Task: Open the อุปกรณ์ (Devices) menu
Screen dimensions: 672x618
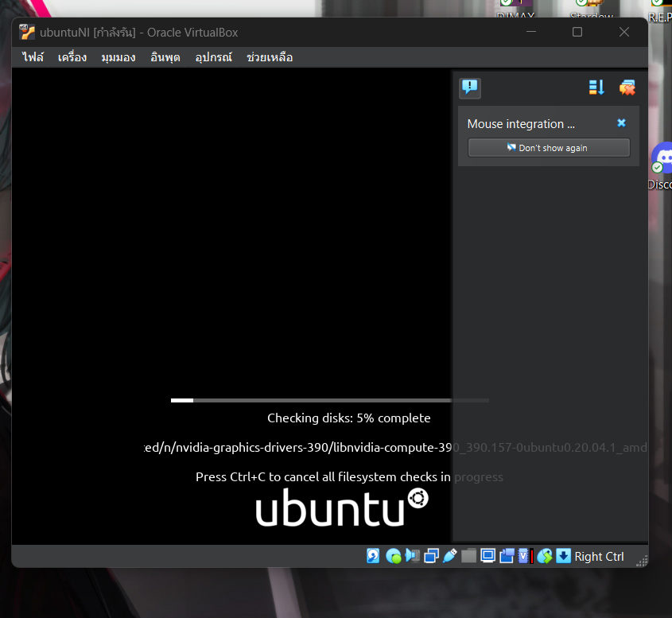Action: click(213, 57)
